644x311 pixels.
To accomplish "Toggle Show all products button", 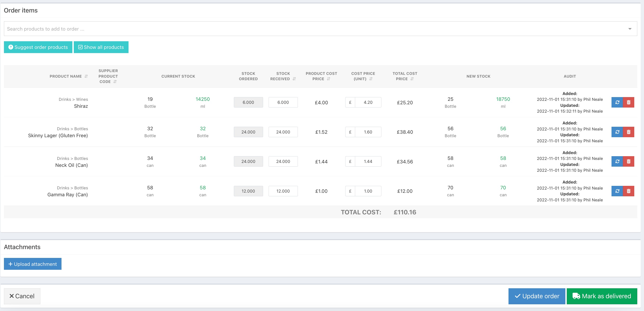I will coord(101,47).
